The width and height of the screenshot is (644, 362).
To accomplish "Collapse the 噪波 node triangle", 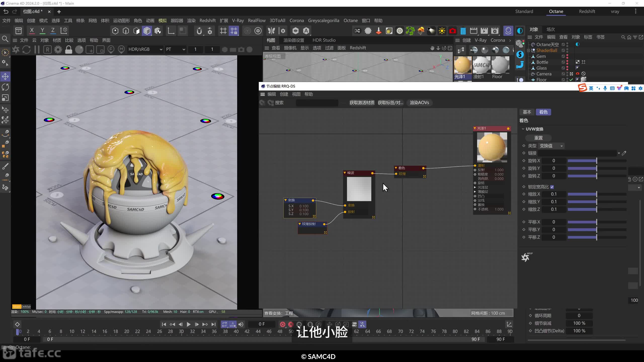I will [x=345, y=173].
